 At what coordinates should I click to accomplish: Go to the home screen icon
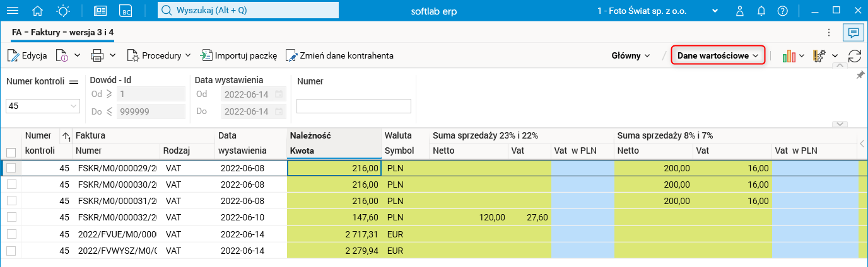[38, 11]
